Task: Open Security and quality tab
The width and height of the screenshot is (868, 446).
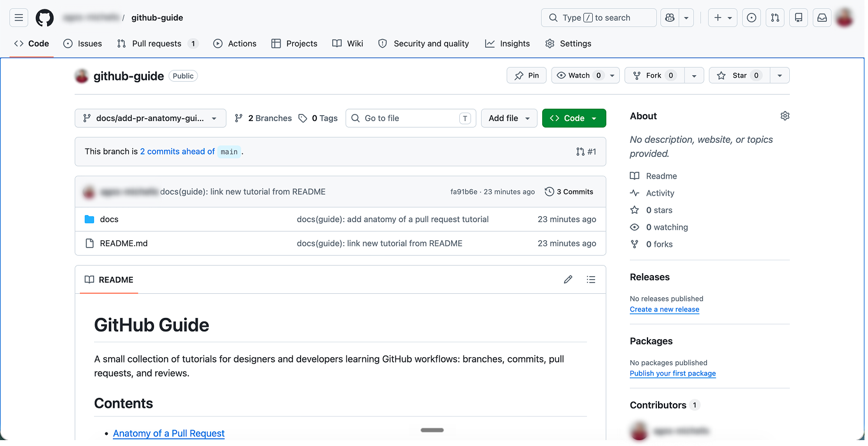Action: click(423, 43)
